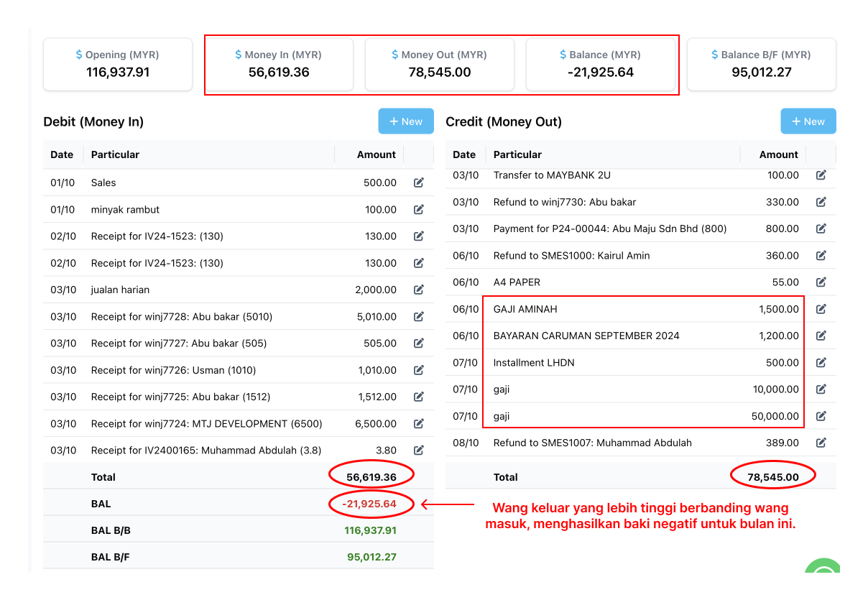The height and width of the screenshot is (600, 868).
Task: Add new Debit (Money In) entry
Action: [406, 121]
